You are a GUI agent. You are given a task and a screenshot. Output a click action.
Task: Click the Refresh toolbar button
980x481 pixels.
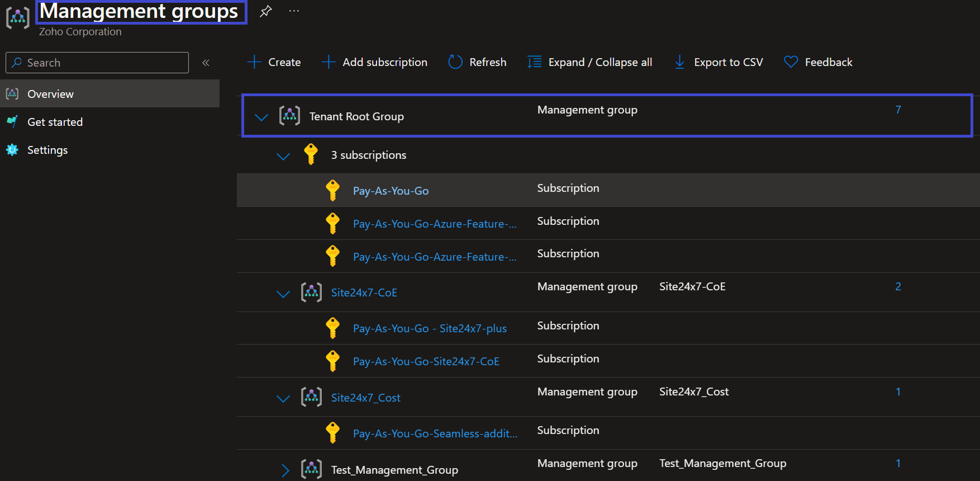(x=478, y=62)
